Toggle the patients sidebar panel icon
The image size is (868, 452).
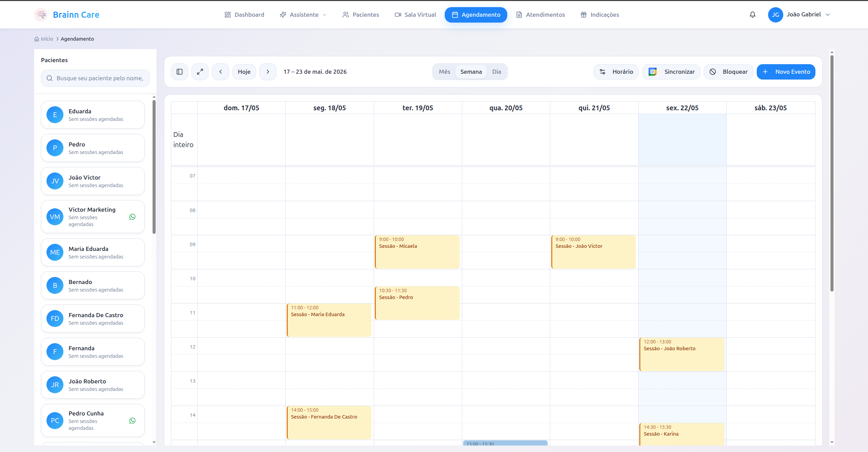coord(180,72)
